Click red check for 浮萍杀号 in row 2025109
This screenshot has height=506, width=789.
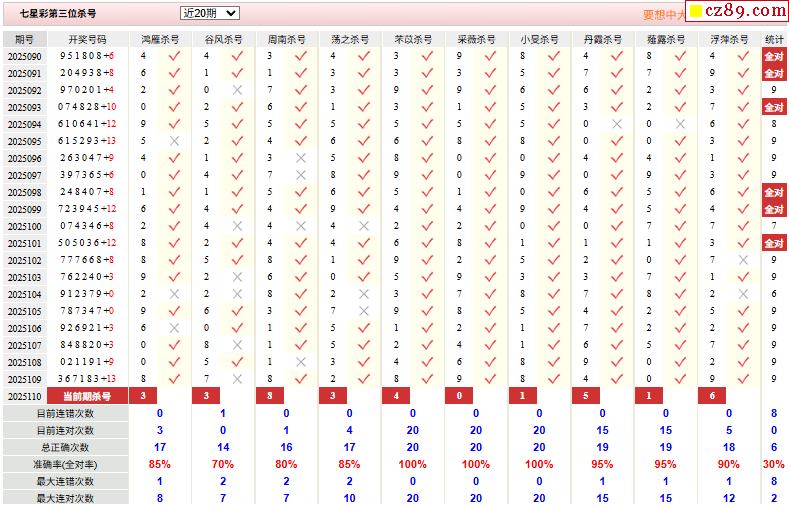743,379
